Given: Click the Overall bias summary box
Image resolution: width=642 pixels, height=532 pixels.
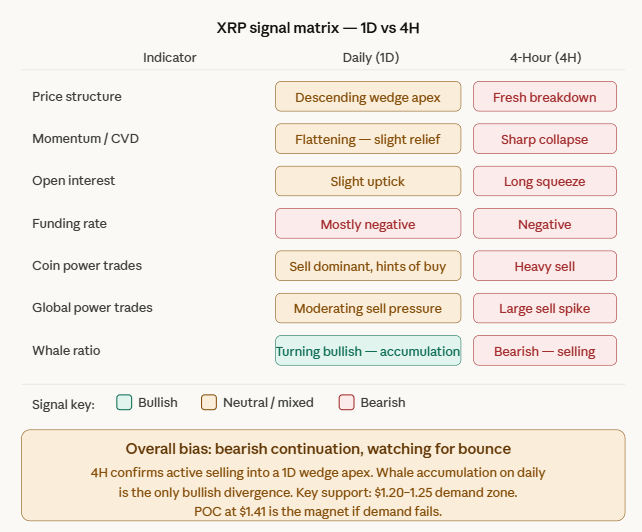Looking at the screenshot, I should [x=322, y=475].
